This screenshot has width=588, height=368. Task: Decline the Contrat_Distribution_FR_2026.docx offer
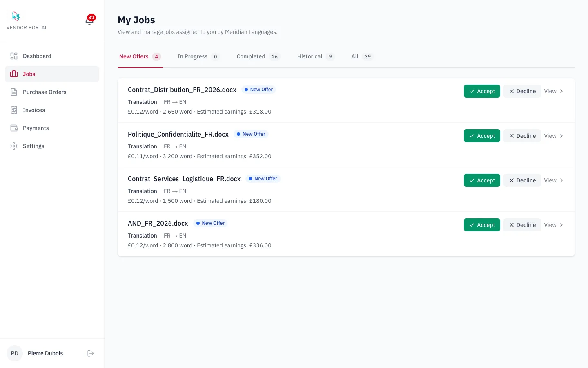tap(522, 91)
